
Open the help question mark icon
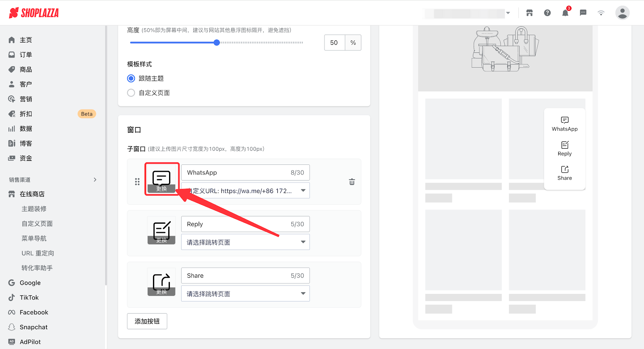coord(547,13)
